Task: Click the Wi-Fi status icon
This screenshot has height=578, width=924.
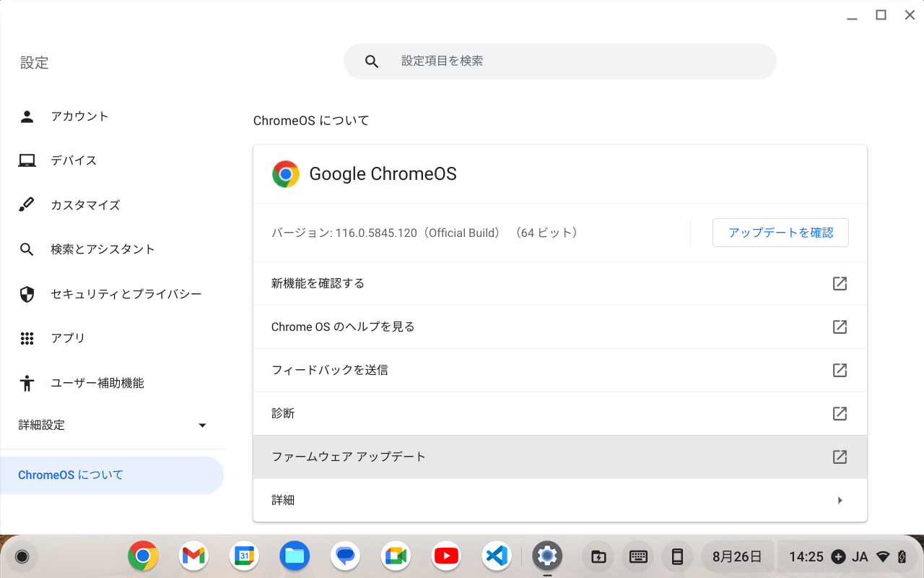Action: tap(883, 556)
